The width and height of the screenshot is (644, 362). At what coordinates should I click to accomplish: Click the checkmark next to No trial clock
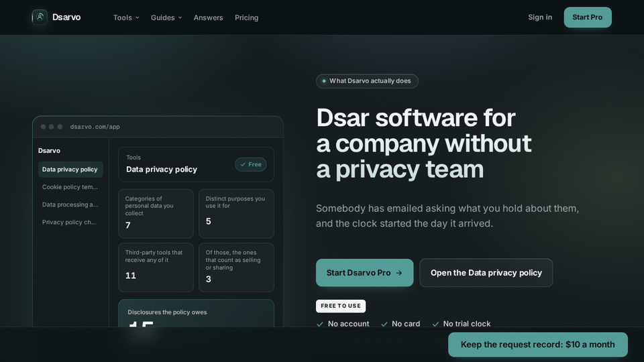point(435,324)
